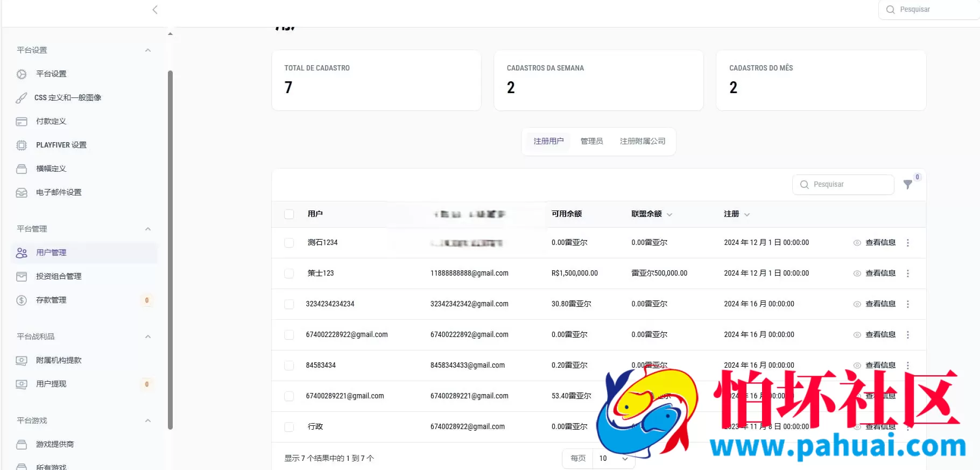980x470 pixels.
Task: Open row menu for 674002228922@gmail.com
Action: pyautogui.click(x=908, y=335)
